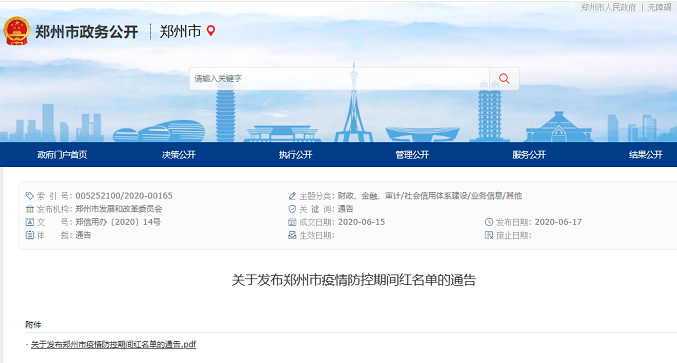Click the 成文日期 value 2020-06-15

tap(361, 222)
